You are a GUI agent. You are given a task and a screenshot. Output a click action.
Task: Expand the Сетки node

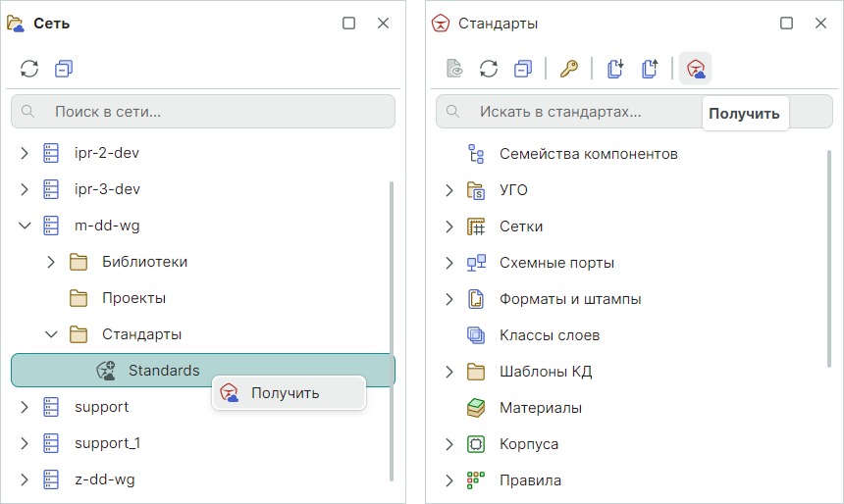tap(449, 227)
